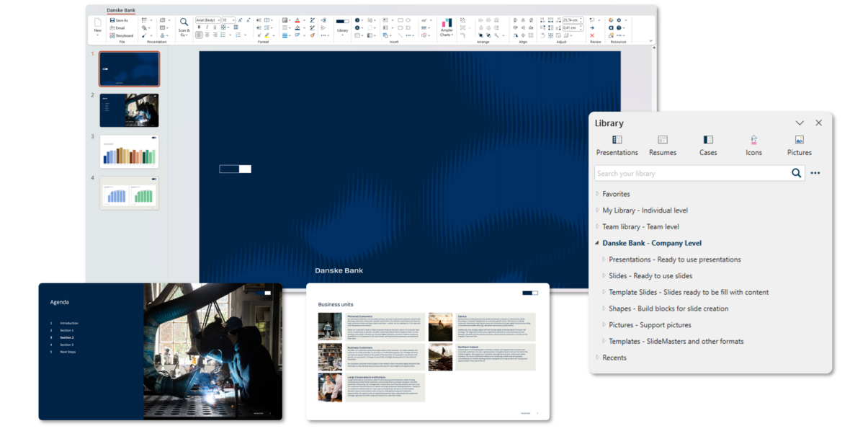The image size is (868, 439).
Task: Toggle bold formatting
Action: (x=199, y=27)
